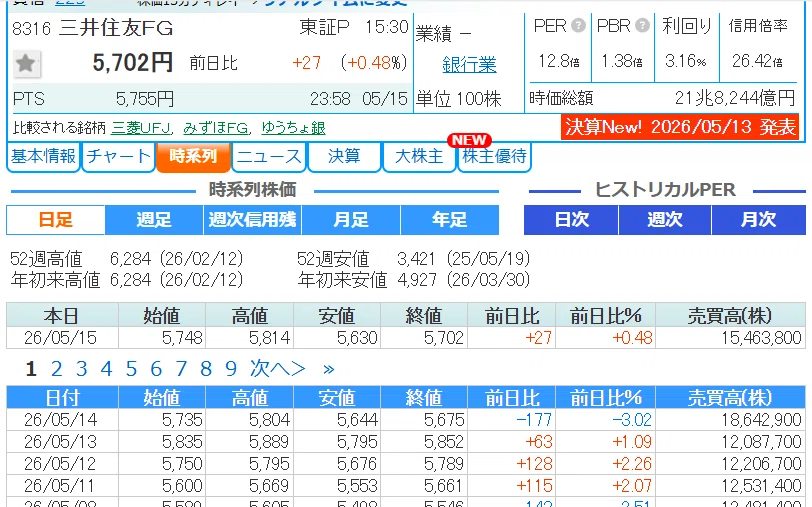Open compared stock ゆうちょ銀
The width and height of the screenshot is (812, 507).
293,127
